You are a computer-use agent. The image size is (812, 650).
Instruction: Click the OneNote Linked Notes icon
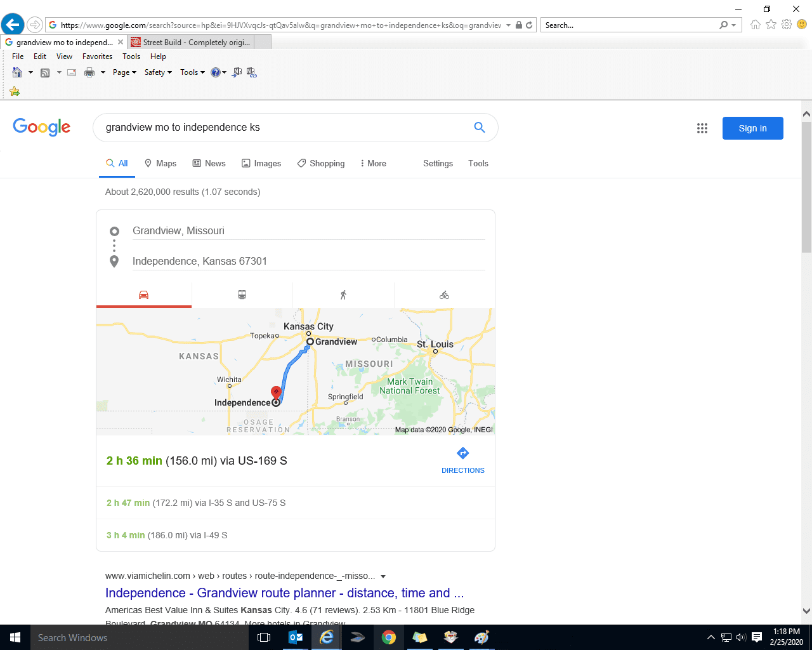tap(252, 72)
